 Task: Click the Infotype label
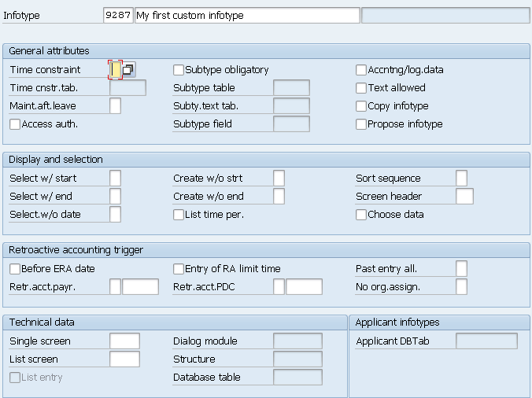pyautogui.click(x=21, y=16)
